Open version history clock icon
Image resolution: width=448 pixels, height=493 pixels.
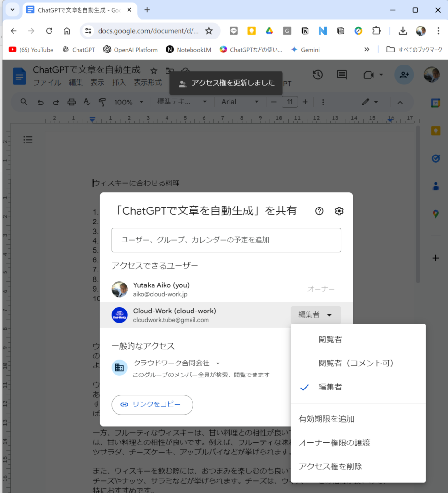point(318,75)
